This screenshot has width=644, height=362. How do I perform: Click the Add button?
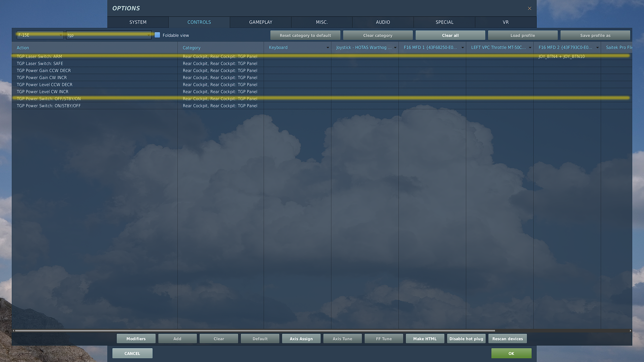tap(177, 339)
